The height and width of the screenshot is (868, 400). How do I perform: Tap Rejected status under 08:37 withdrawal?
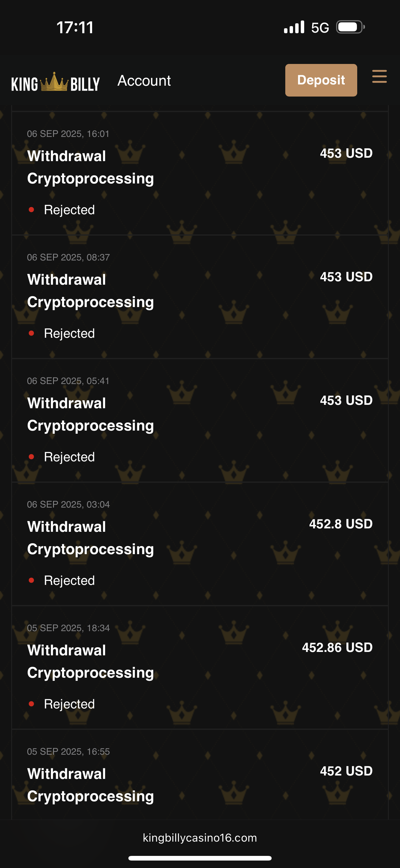point(69,334)
